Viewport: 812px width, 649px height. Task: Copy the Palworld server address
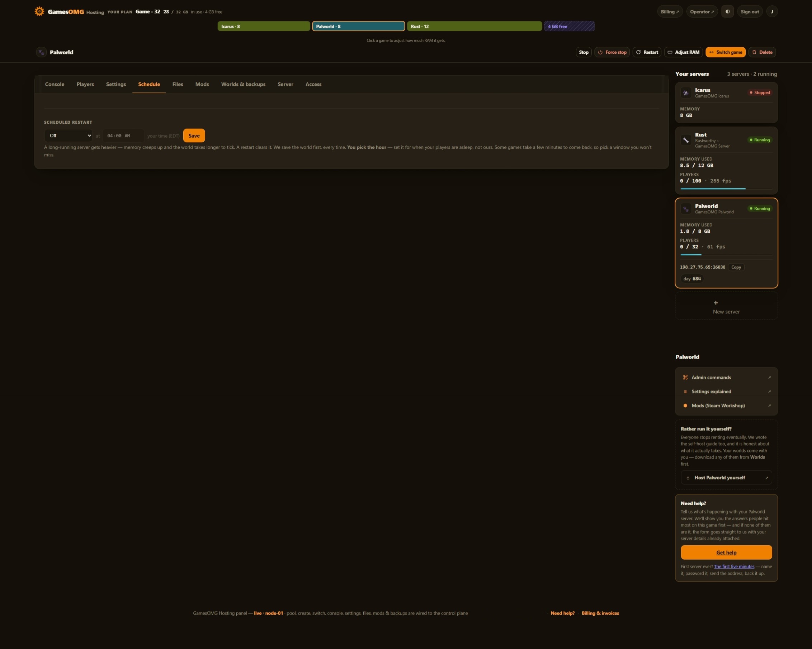736,267
